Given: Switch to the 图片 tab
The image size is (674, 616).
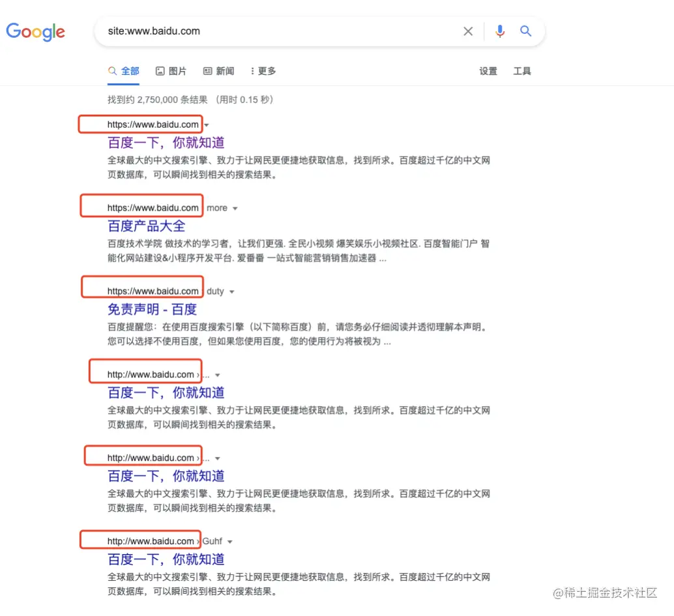Looking at the screenshot, I should (x=171, y=71).
